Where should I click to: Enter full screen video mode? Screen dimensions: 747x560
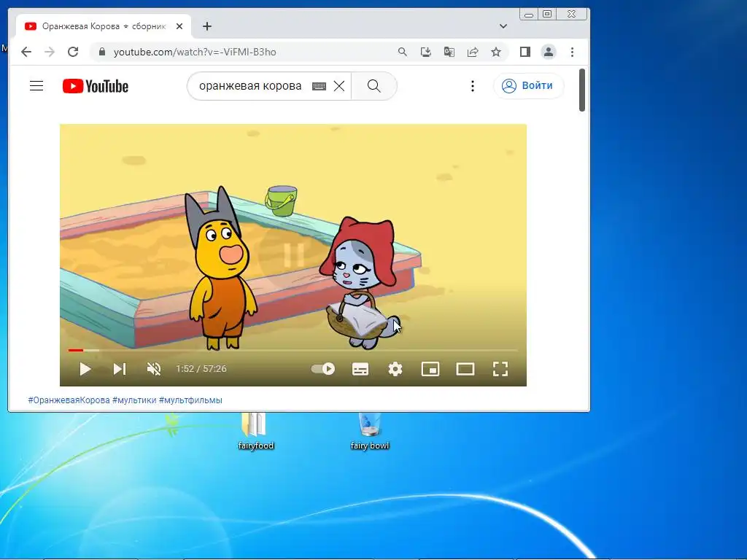[x=500, y=369]
